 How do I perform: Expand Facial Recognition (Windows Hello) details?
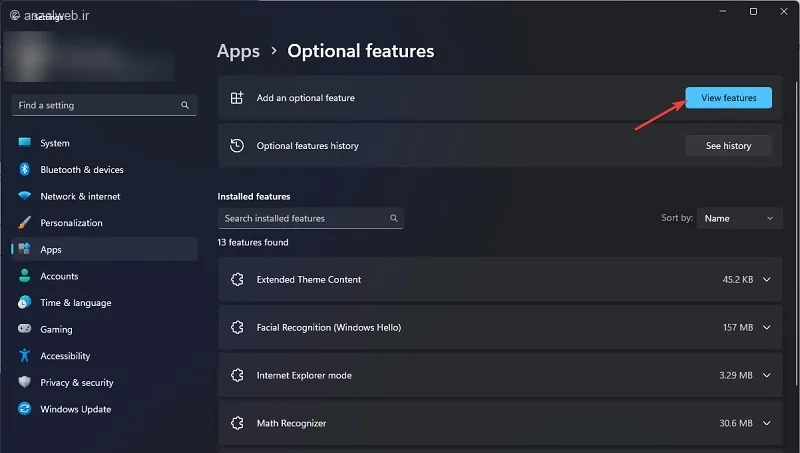click(x=766, y=328)
